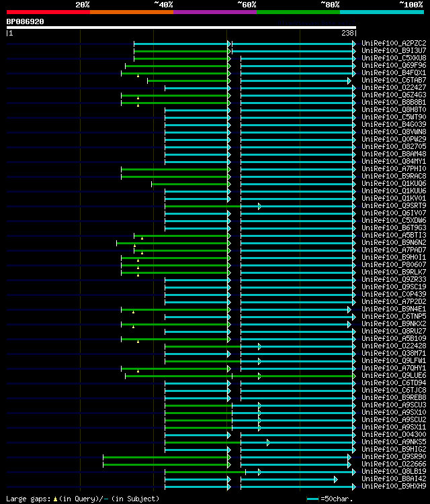Select the UniRef100_A5B109 label
This screenshot has width=430, height=504.
pyautogui.click(x=394, y=339)
